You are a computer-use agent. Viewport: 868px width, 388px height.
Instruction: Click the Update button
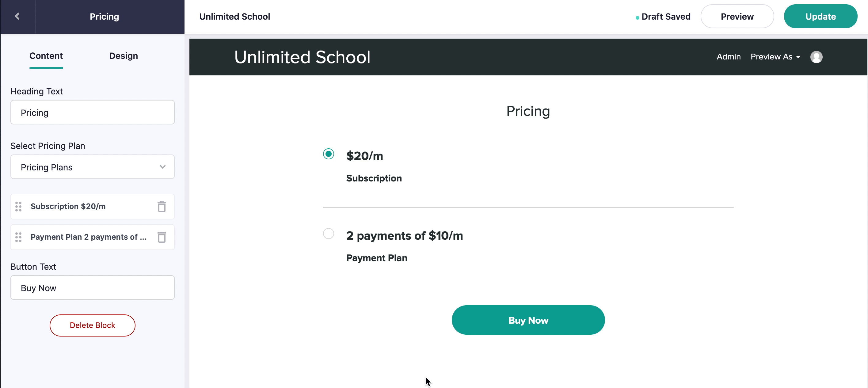click(x=820, y=16)
